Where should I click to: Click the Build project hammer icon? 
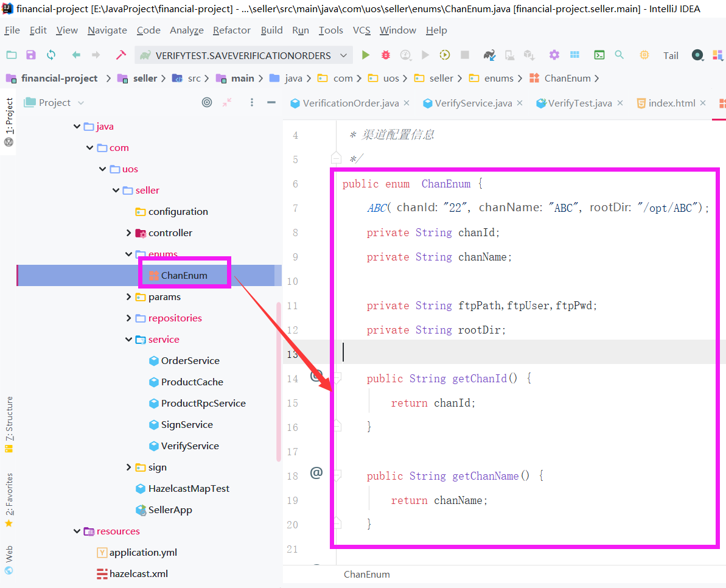pyautogui.click(x=120, y=55)
